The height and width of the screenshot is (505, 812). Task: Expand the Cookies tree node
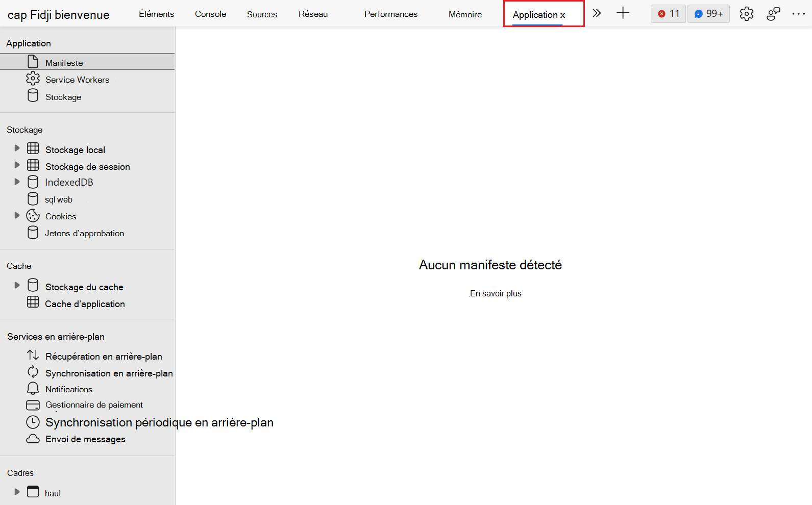(17, 215)
